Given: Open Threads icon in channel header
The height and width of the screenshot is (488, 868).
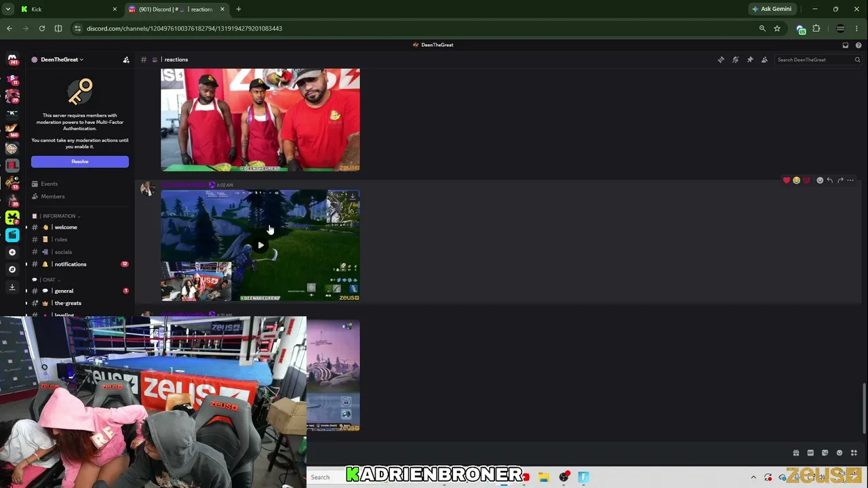Looking at the screenshot, I should (721, 60).
